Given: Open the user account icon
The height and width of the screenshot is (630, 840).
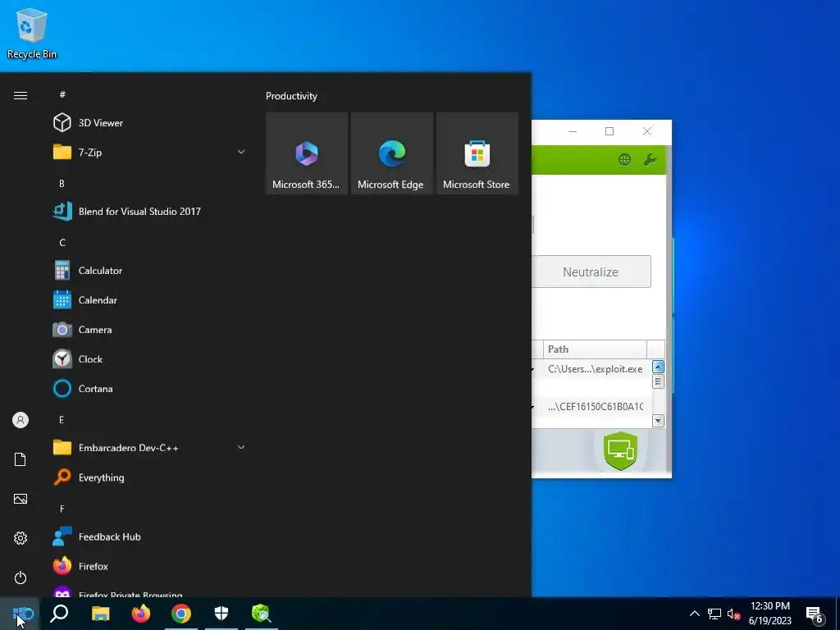Looking at the screenshot, I should (21, 420).
